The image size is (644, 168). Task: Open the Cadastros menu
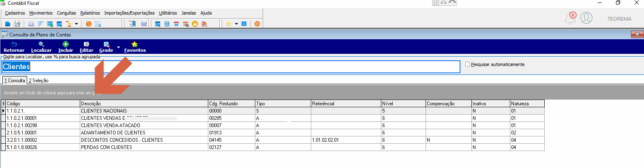point(15,13)
